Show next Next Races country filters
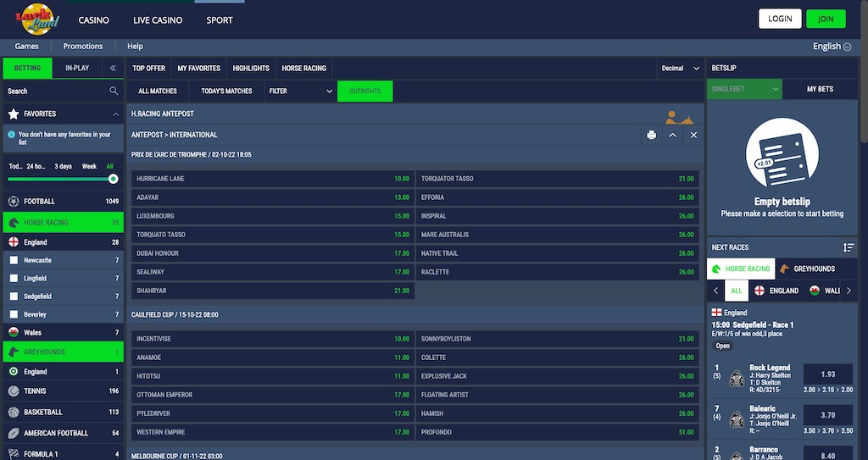The image size is (868, 460). [x=849, y=291]
